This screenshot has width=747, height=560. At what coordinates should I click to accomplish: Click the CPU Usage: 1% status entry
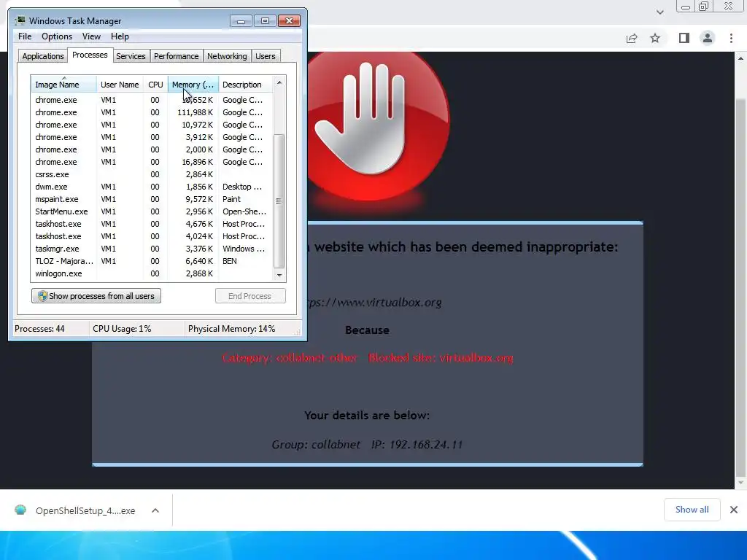point(122,329)
